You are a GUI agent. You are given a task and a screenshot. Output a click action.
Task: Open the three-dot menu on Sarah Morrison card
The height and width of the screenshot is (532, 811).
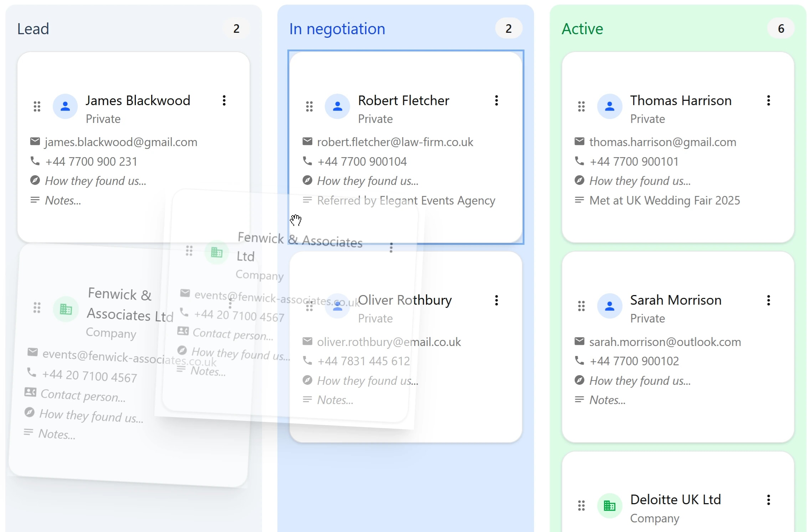769,300
